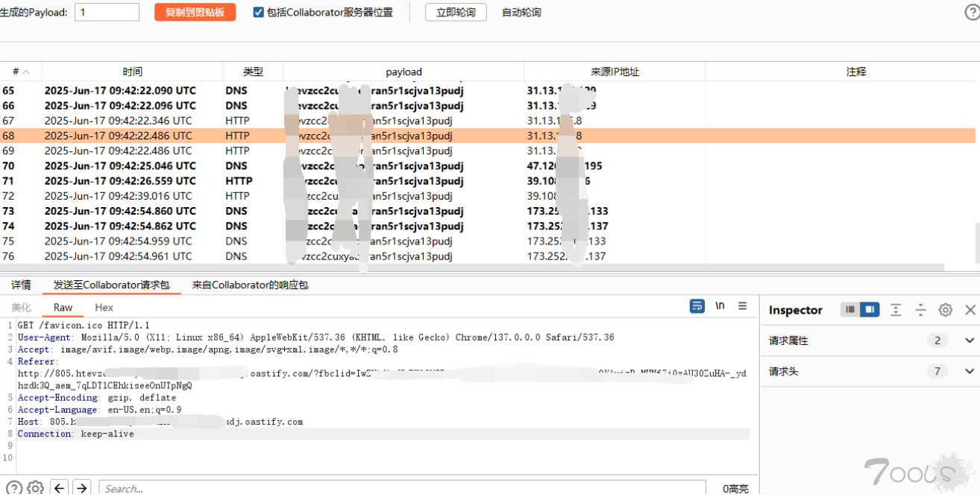Viewport: 980px width, 497px height.
Task: Open the Inspector settings gear
Action: [945, 310]
